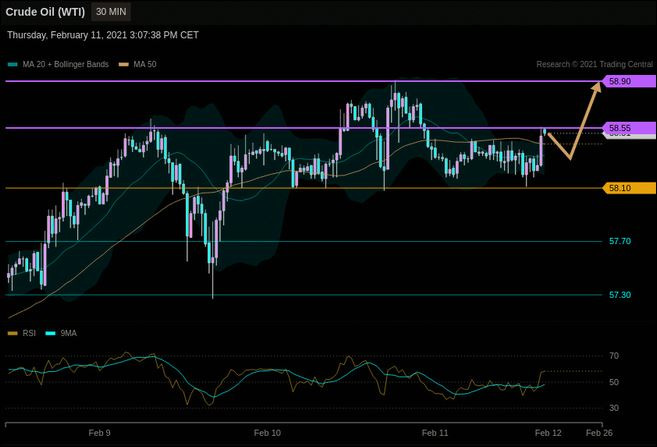
Task: Click the Feb 11 date label
Action: click(435, 433)
